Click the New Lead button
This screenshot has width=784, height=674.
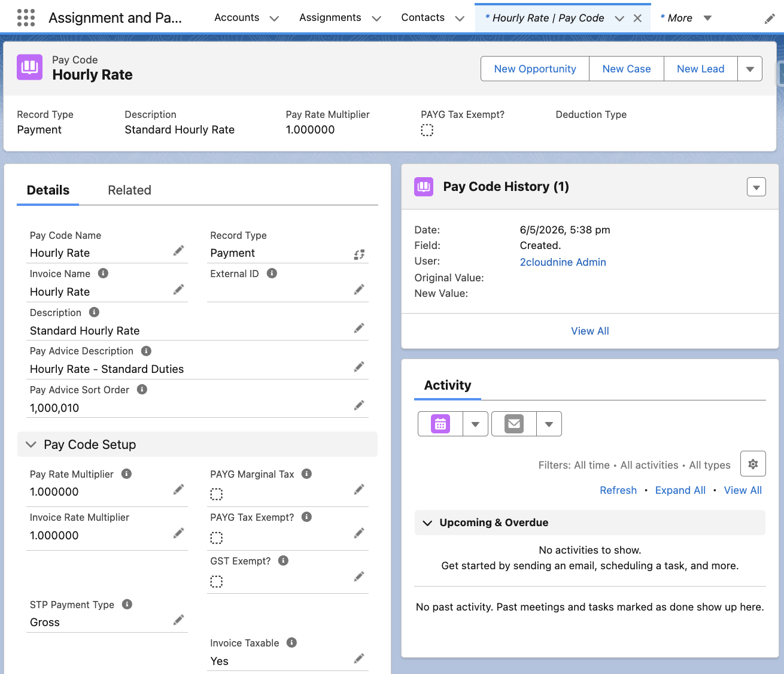[701, 69]
